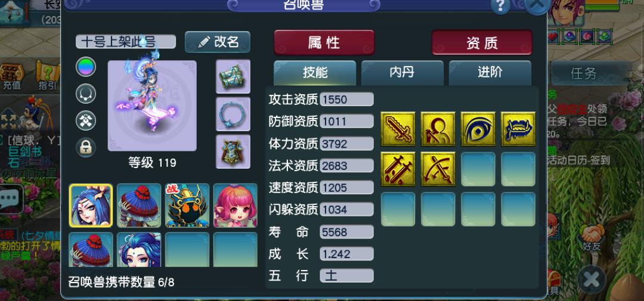Screen dimensions: 644x301
Task: Tap the crossed bow skill icon
Action: tap(438, 169)
